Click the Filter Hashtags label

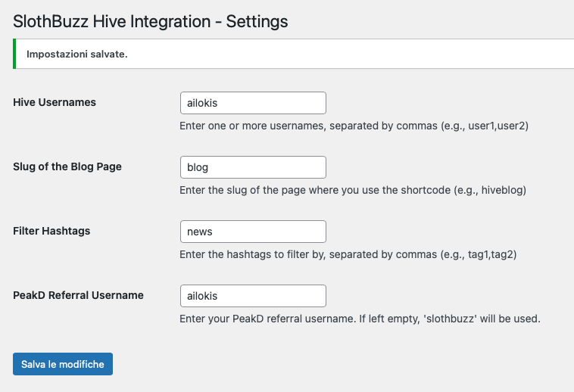(x=51, y=231)
